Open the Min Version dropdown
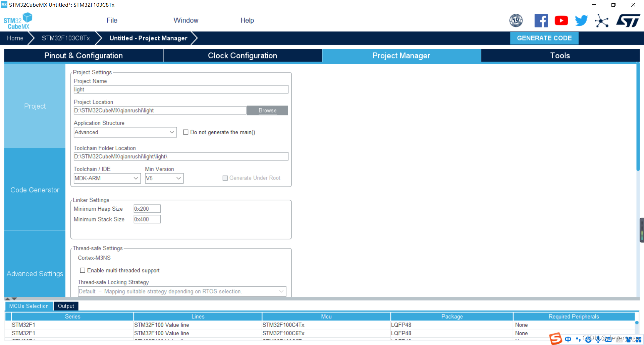 coord(164,178)
